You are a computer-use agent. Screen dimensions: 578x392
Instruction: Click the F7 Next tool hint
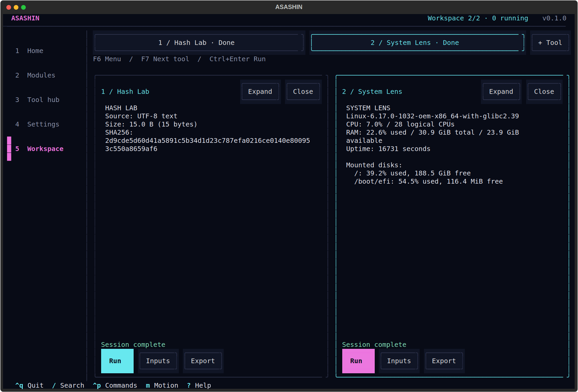pos(165,59)
